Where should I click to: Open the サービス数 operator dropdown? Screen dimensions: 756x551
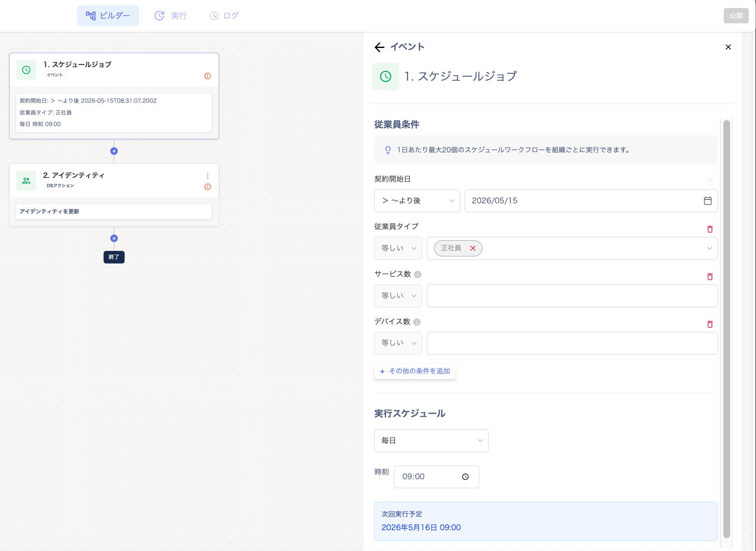tap(398, 296)
